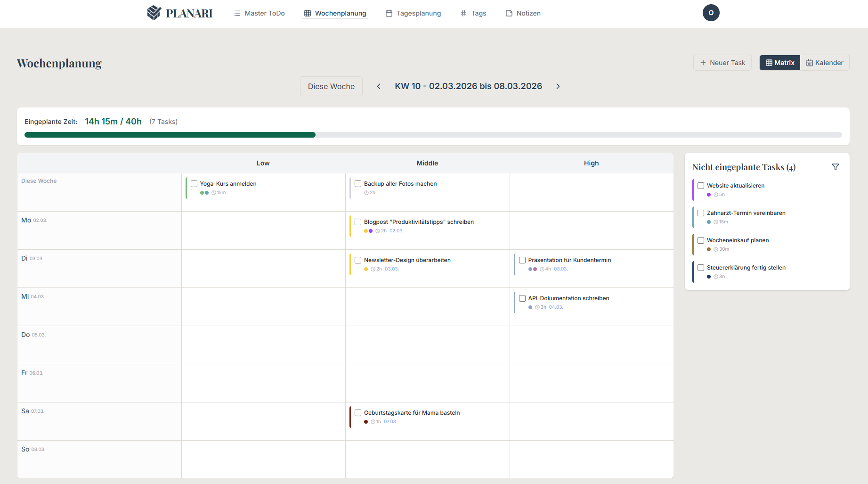Click the plus icon on Neuer Task
Screen dimensions: 868x484
point(703,62)
